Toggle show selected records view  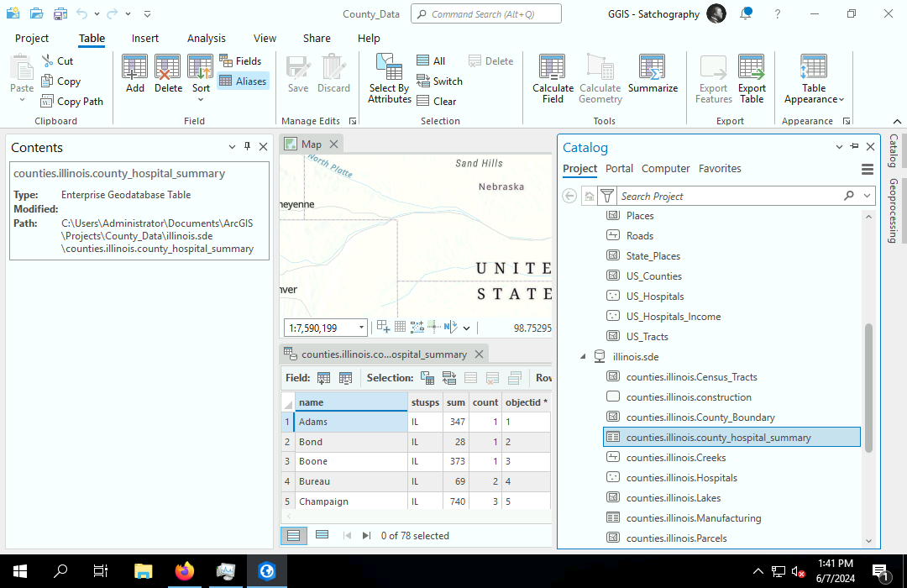point(322,535)
